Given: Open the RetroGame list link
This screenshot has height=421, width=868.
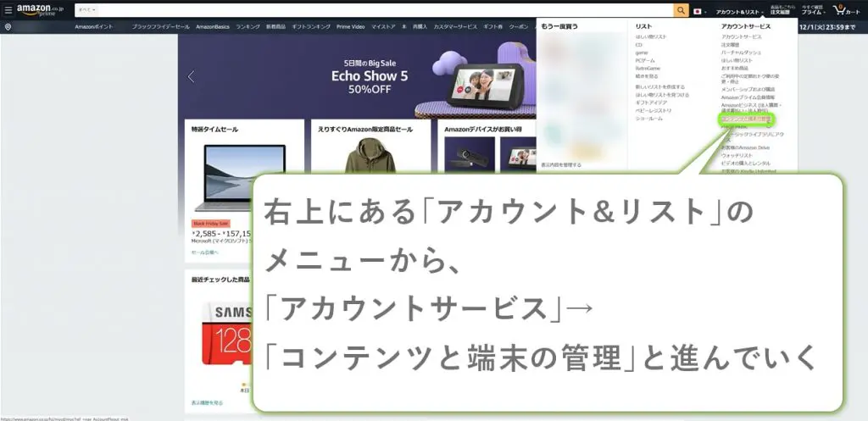Looking at the screenshot, I should [648, 68].
